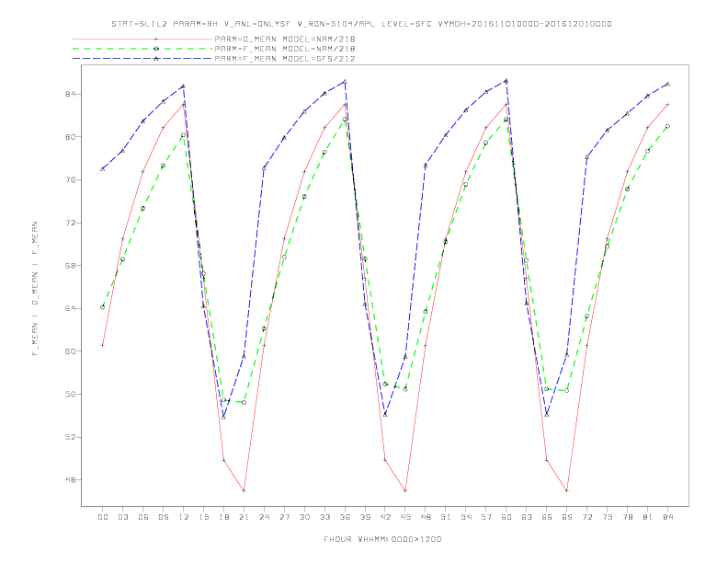Click the vertical y-axis title F_MEAN | O_MEAN | F_MEAN

point(35,289)
